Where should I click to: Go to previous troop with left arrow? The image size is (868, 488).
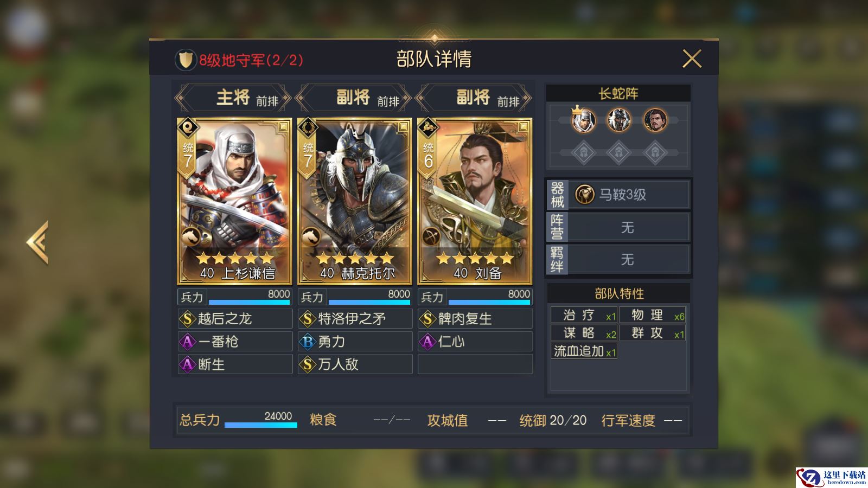point(37,242)
